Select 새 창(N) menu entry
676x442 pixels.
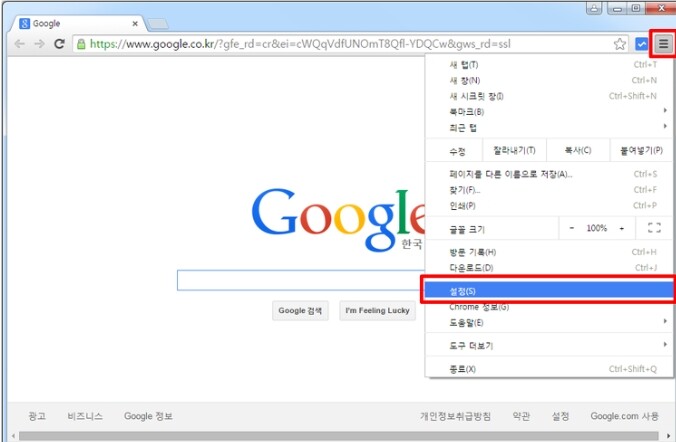[548, 80]
